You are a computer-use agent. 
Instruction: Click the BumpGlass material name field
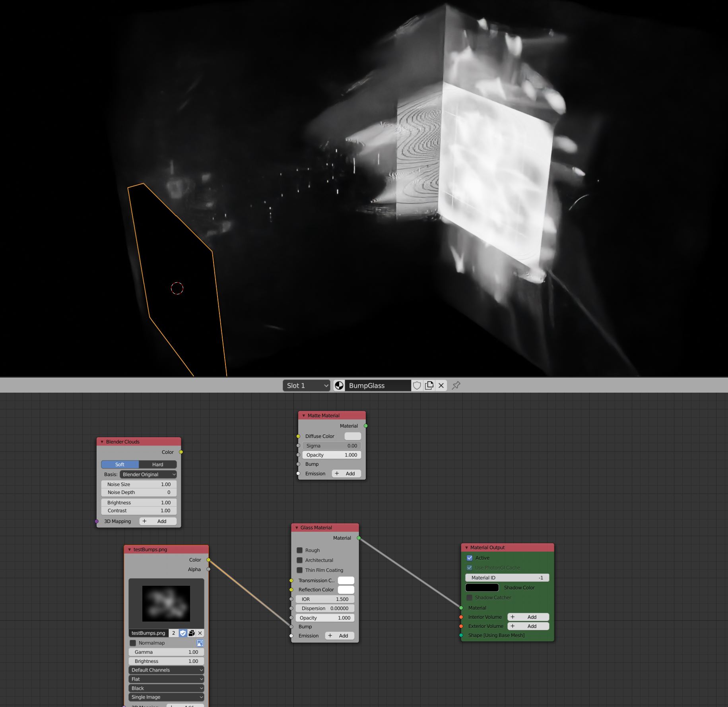(378, 385)
